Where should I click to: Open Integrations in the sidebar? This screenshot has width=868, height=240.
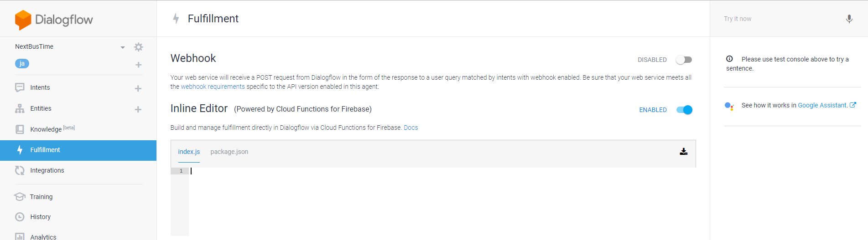47,170
